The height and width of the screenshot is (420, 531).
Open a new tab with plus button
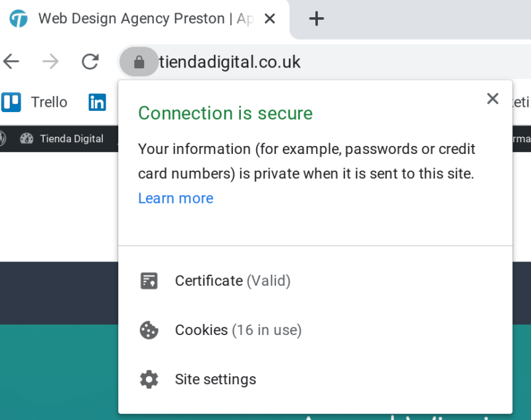(x=317, y=19)
